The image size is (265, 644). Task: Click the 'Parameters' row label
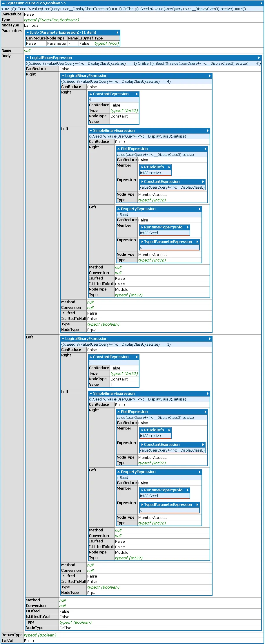pos(12,31)
